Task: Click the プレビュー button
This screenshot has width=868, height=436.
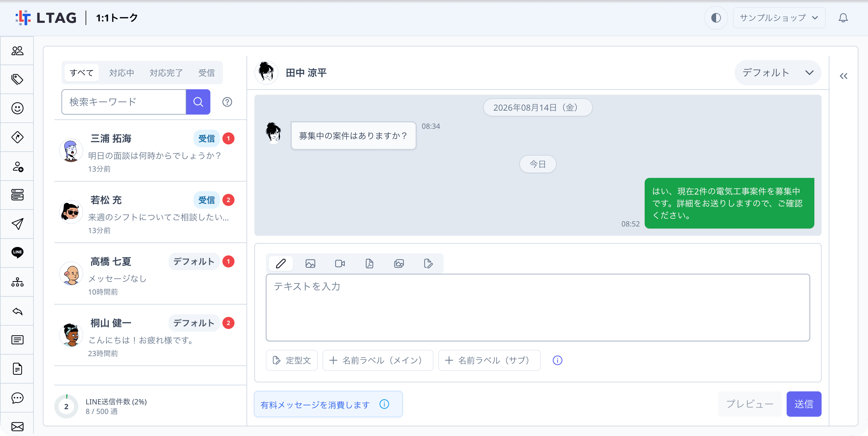Action: pos(749,404)
